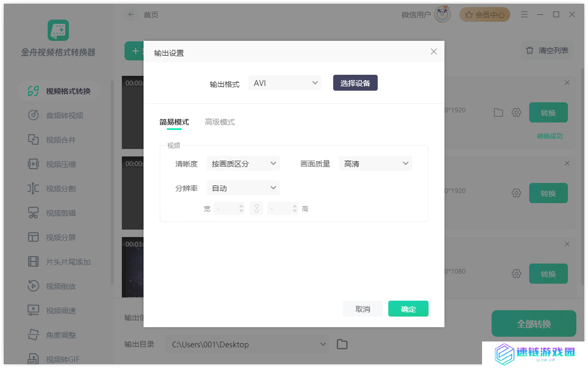Viewport: 588px width, 368px height.
Task: Click the 微信用户 username
Action: (x=416, y=15)
